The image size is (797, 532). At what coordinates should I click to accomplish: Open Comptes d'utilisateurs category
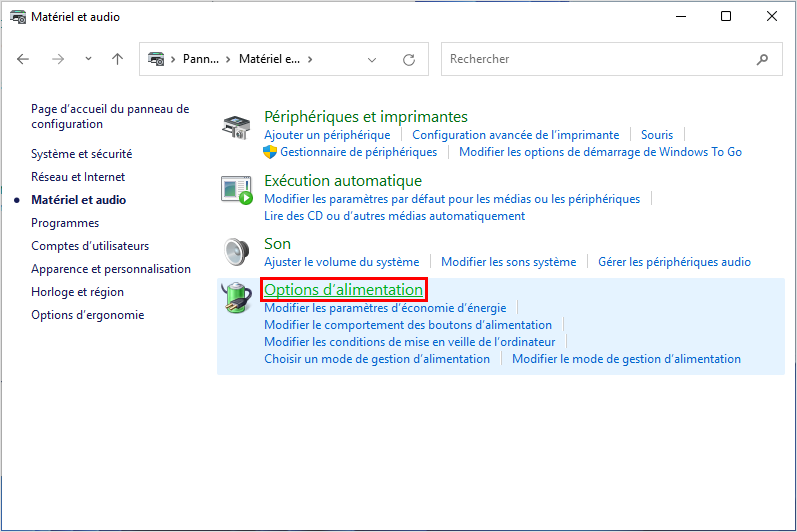click(x=90, y=246)
